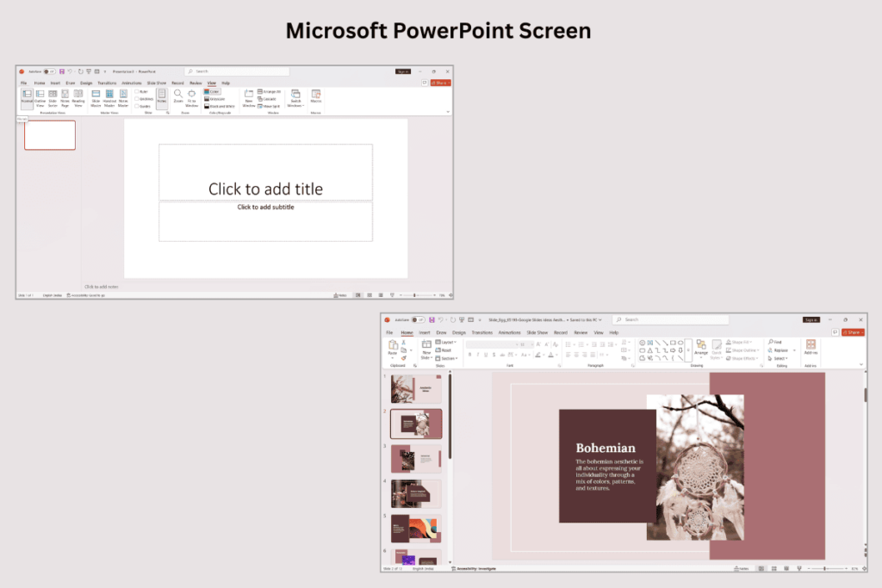882x588 pixels.
Task: Select slide 3 thumbnail in lower window
Action: pyautogui.click(x=416, y=459)
